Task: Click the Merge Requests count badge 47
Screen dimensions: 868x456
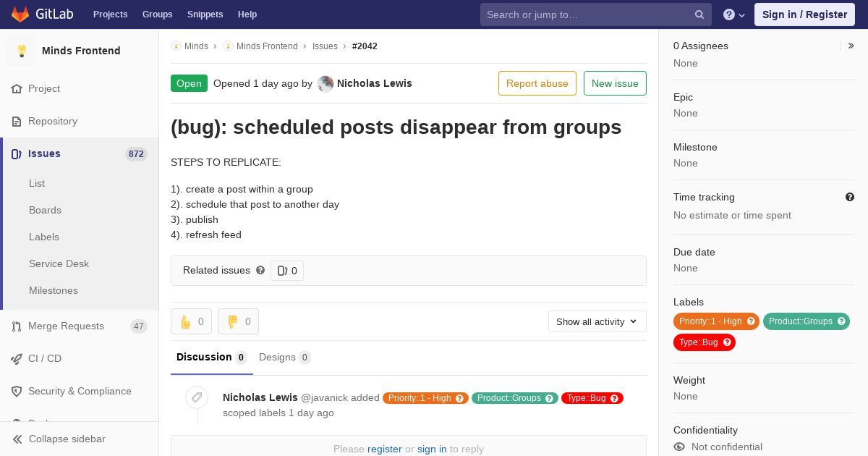Action: pos(139,326)
